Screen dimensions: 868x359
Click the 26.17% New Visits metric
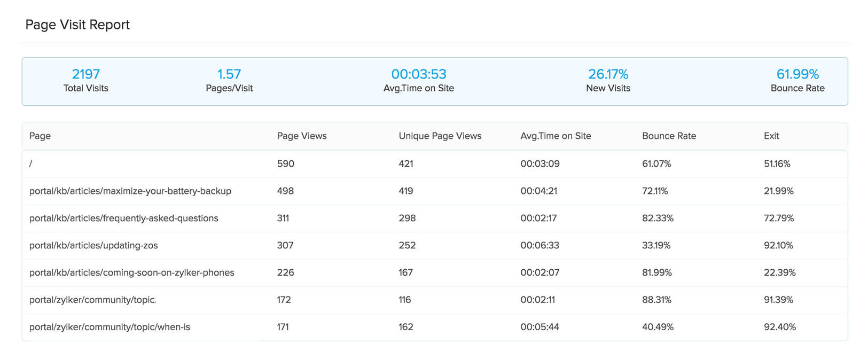point(608,74)
